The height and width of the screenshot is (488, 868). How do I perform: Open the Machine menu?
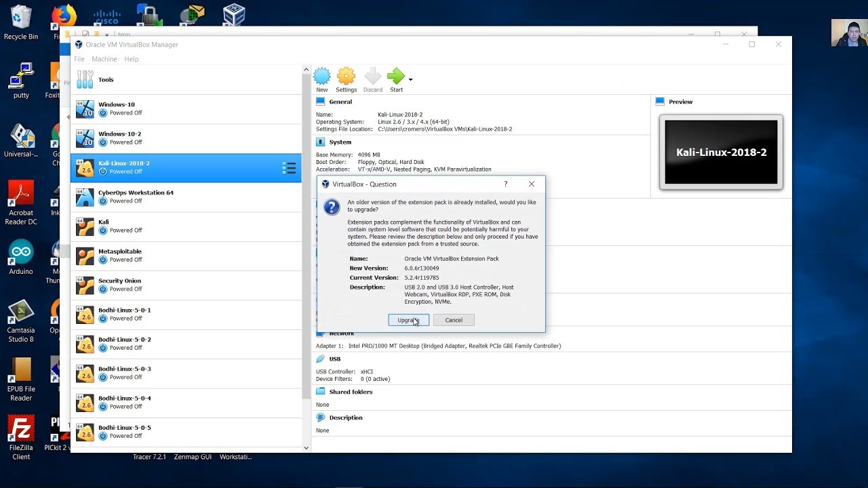point(104,59)
